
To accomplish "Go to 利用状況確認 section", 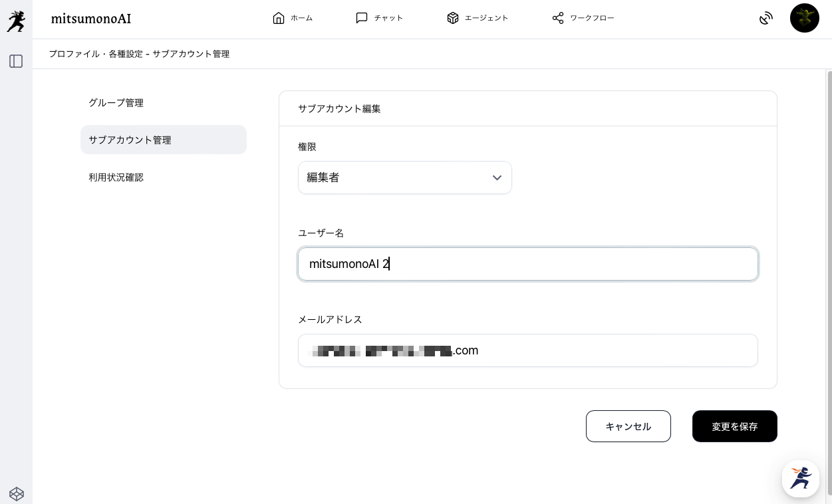I will click(116, 178).
